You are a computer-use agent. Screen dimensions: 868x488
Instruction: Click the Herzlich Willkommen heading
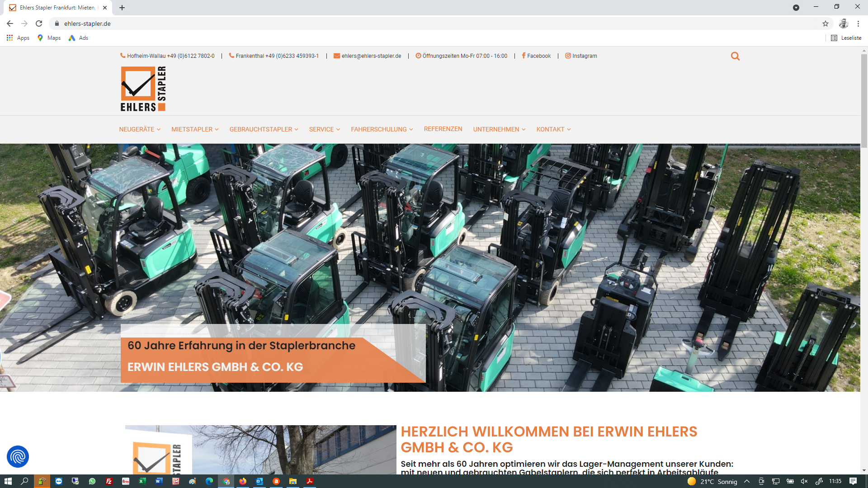click(x=549, y=439)
